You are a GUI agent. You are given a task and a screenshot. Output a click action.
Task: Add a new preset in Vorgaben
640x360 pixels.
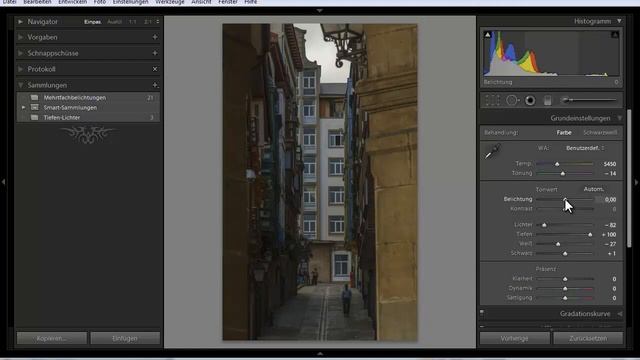(155, 37)
